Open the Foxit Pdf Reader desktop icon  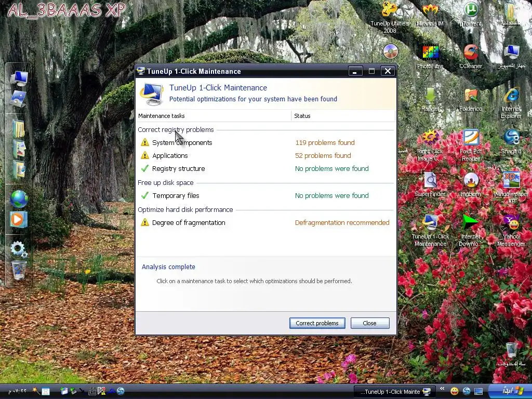pos(471,145)
